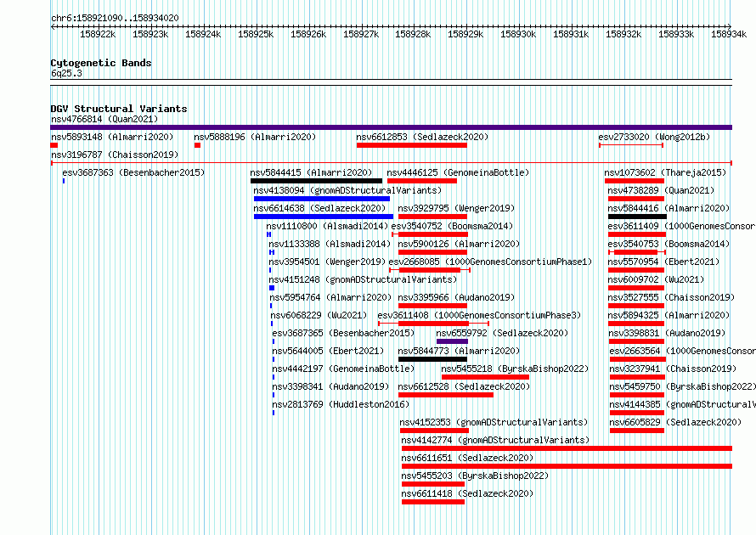Open nsv3929795 (Wenger2019) variant

tap(456, 208)
